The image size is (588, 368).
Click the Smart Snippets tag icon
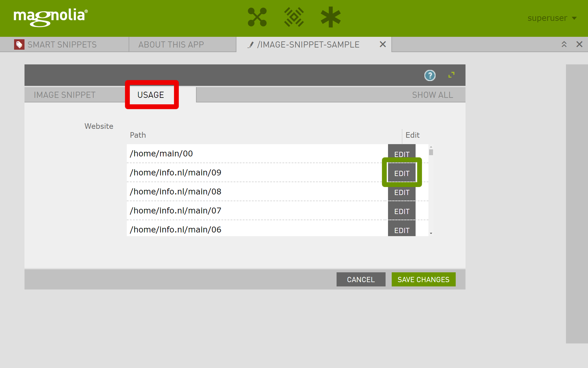pyautogui.click(x=20, y=44)
